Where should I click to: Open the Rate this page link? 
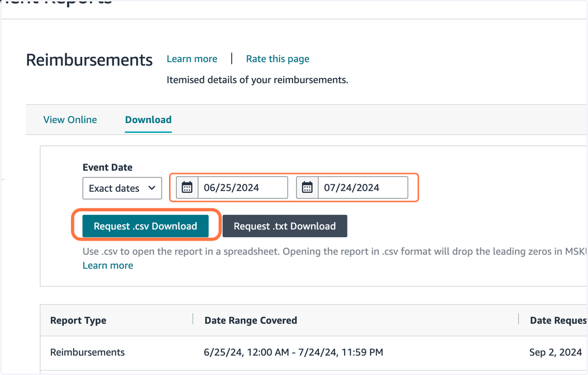278,59
